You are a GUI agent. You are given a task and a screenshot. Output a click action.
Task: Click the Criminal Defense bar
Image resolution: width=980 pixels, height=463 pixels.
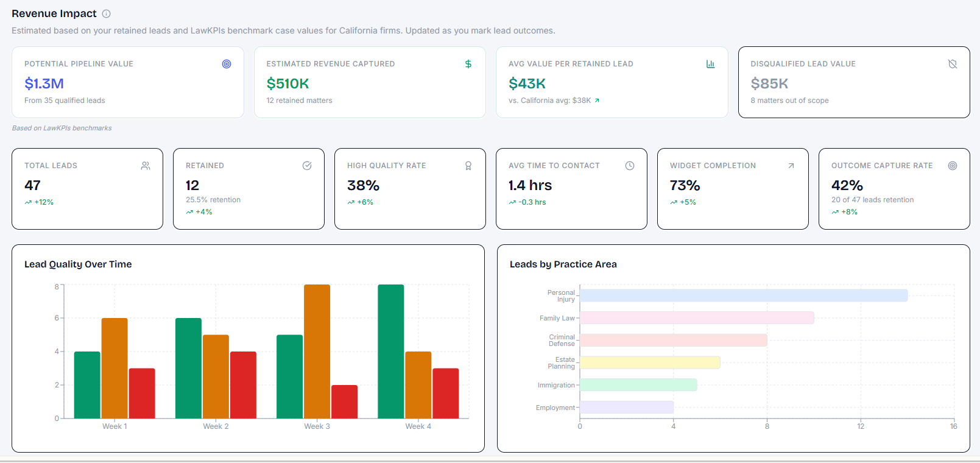[x=674, y=340]
